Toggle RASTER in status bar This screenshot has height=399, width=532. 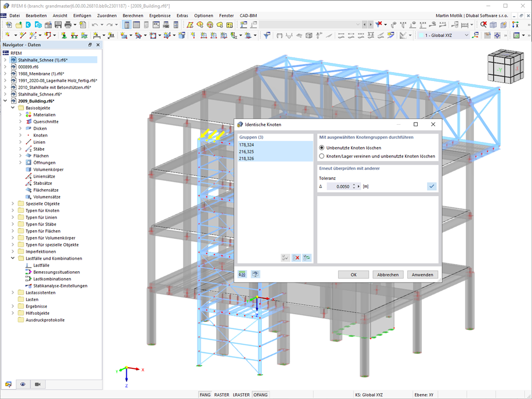221,395
